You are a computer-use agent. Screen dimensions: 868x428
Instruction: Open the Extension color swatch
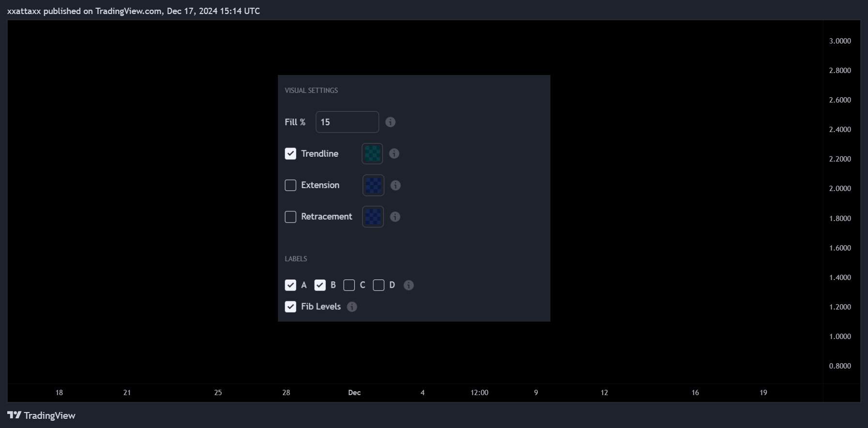point(373,185)
